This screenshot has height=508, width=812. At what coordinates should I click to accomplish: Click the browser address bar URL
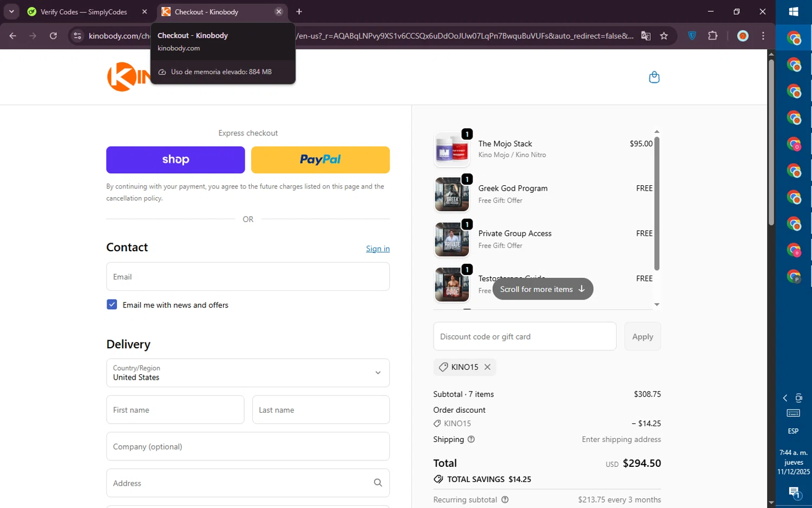(361, 36)
